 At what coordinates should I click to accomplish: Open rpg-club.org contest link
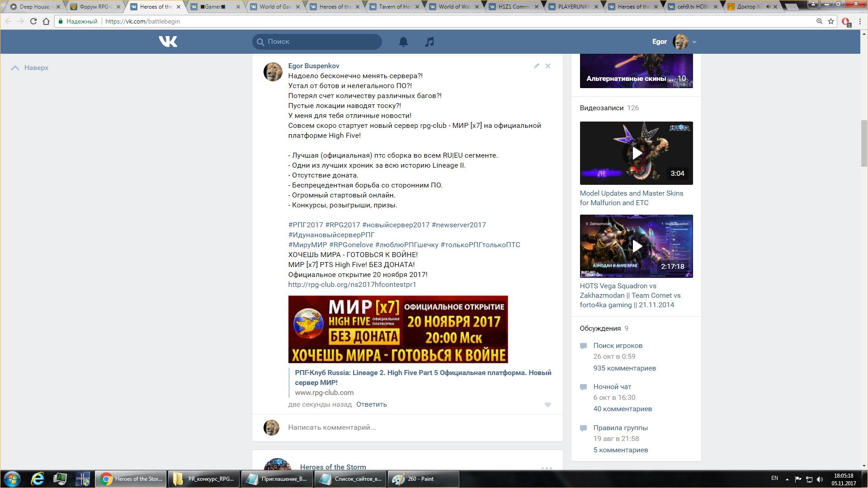click(x=352, y=285)
